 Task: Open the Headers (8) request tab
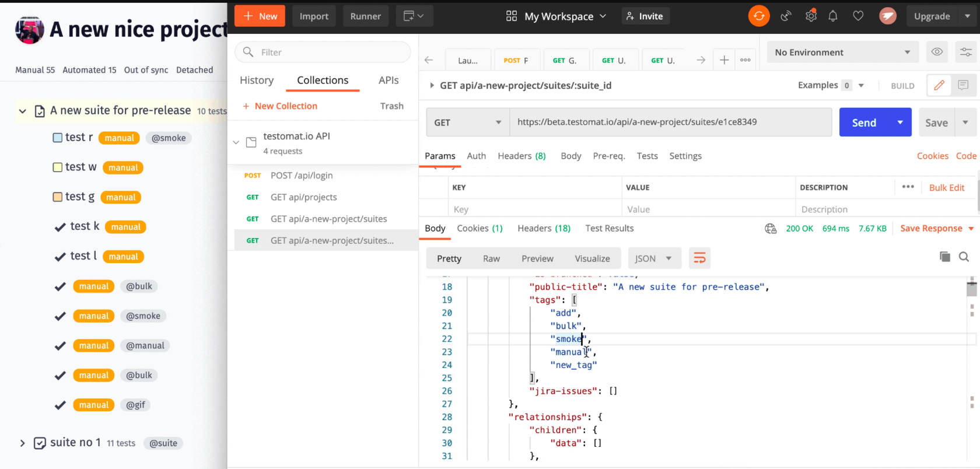(x=521, y=156)
